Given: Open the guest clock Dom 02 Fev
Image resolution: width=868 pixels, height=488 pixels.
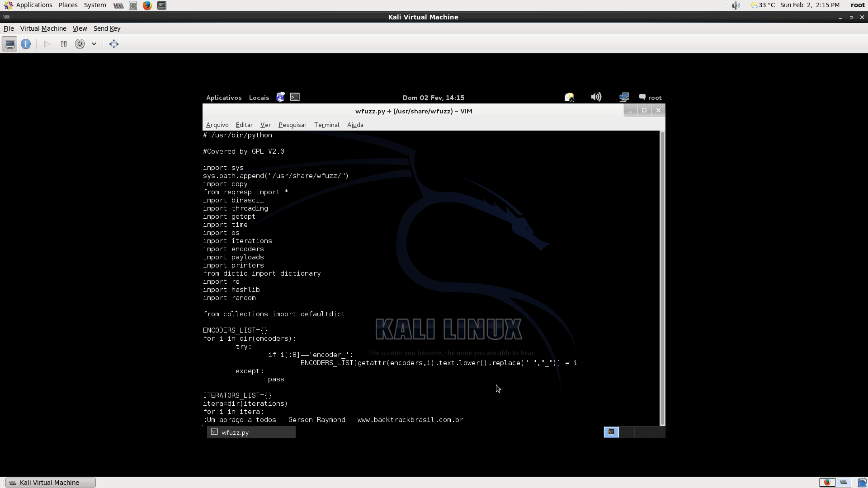Looking at the screenshot, I should 434,98.
